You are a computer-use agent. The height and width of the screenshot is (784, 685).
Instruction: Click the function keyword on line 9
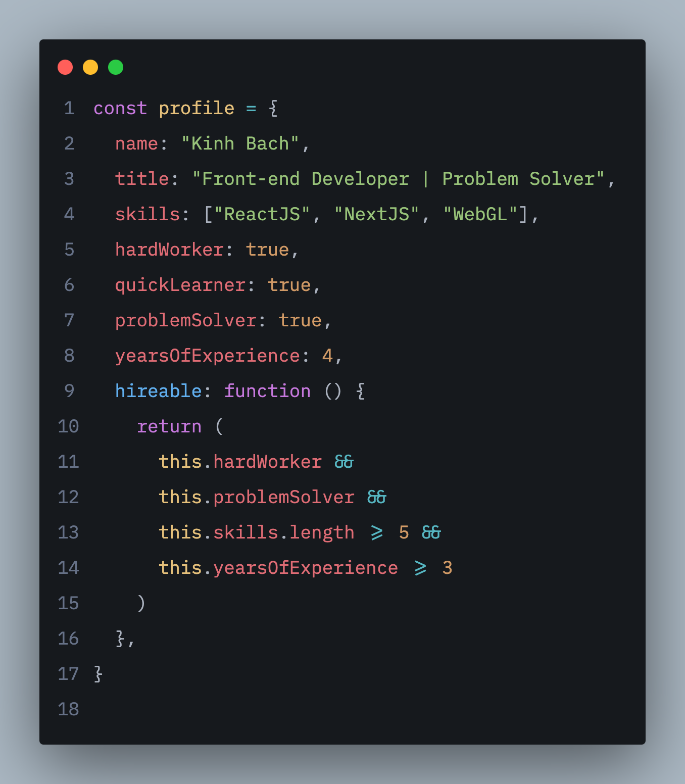pos(267,391)
